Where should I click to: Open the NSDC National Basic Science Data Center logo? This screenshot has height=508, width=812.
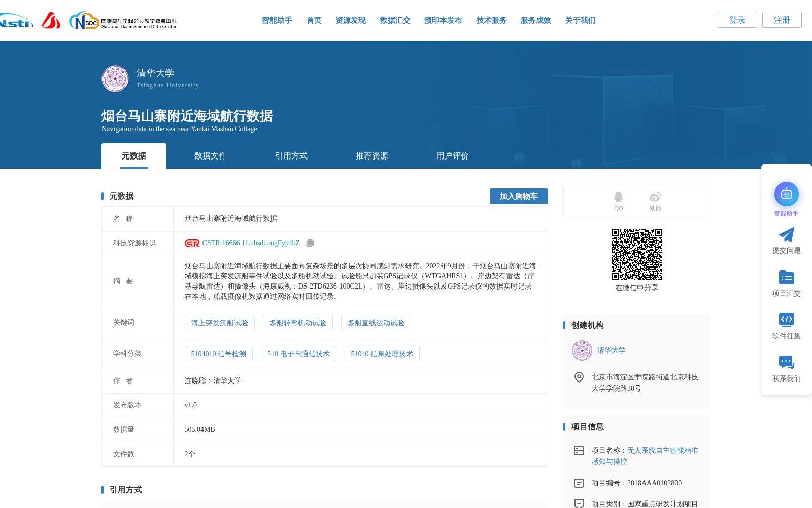pyautogui.click(x=123, y=21)
